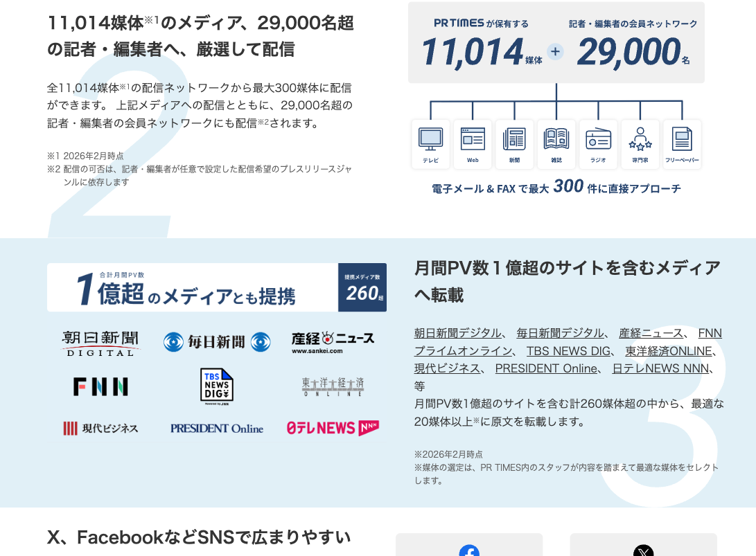
Task: Visit the 日テレNEWS NNN text link
Action: point(660,368)
